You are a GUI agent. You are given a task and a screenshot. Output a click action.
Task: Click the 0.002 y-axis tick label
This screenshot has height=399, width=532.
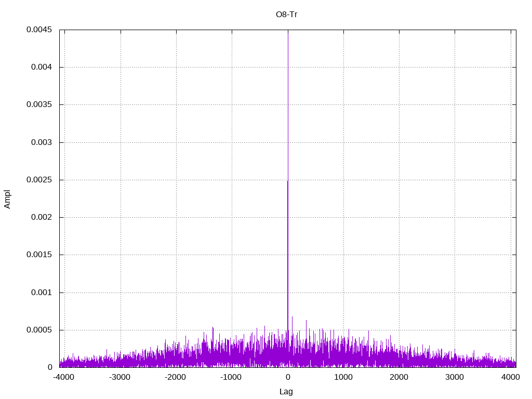(x=42, y=217)
